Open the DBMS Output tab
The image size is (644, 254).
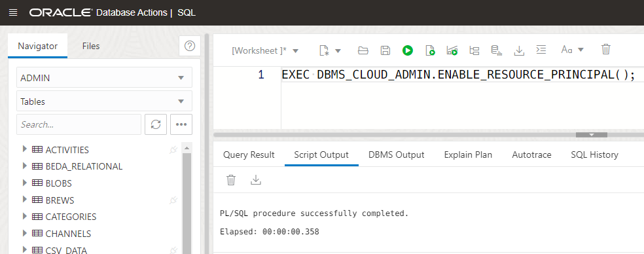click(x=397, y=155)
